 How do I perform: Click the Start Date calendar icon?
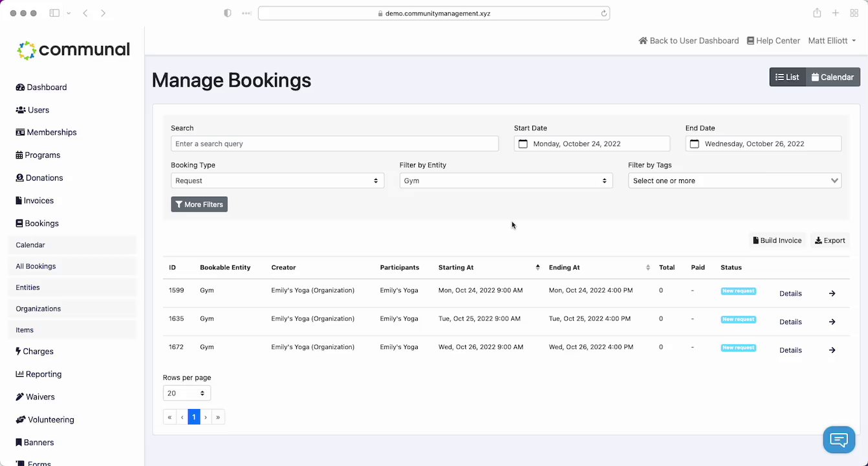tap(523, 144)
